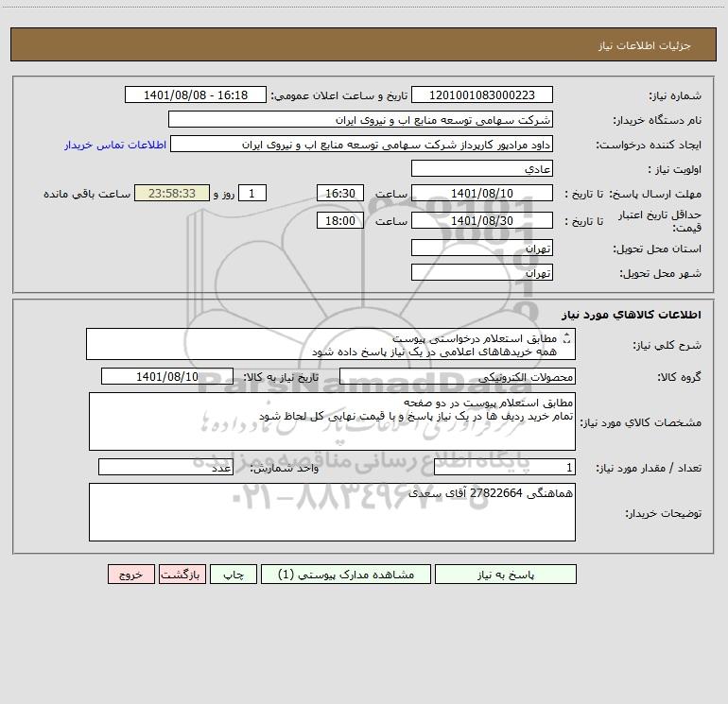This screenshot has height=704, width=728.
Task: Click the unit field 'عدد'
Action: (x=165, y=467)
